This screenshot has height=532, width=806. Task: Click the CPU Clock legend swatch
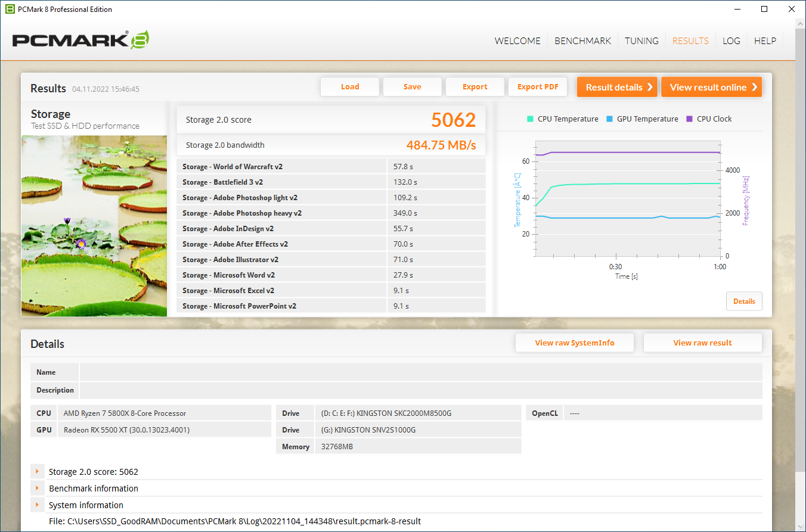[x=690, y=119]
